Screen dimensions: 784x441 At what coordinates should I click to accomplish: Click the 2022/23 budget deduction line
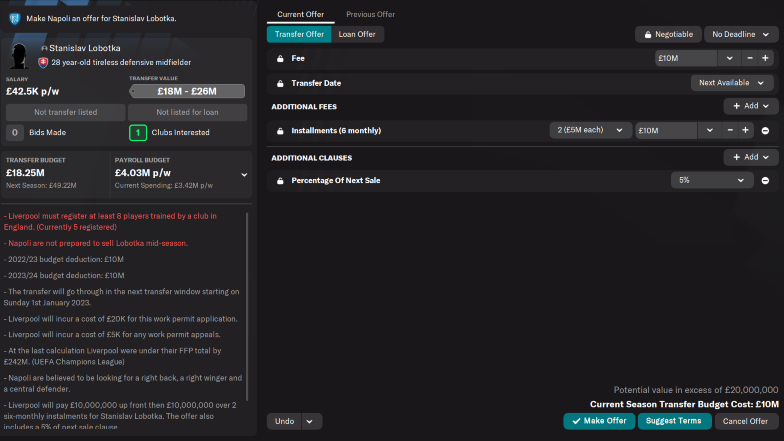[64, 260]
